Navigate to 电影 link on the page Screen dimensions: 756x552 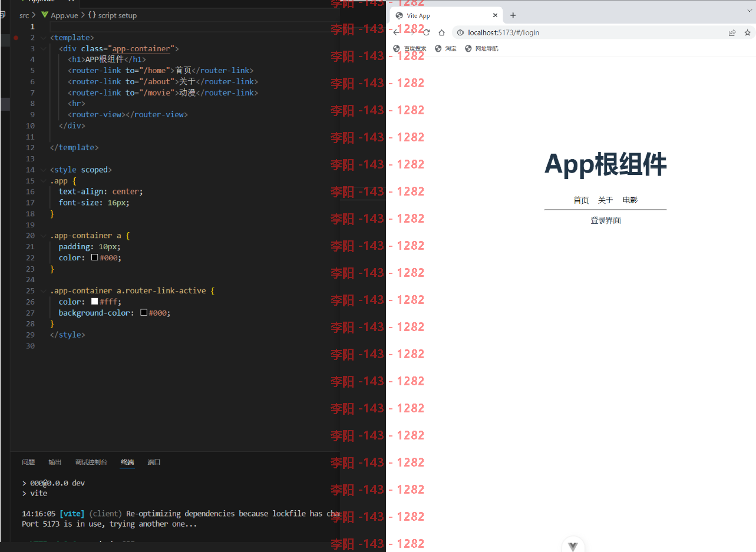pos(630,200)
